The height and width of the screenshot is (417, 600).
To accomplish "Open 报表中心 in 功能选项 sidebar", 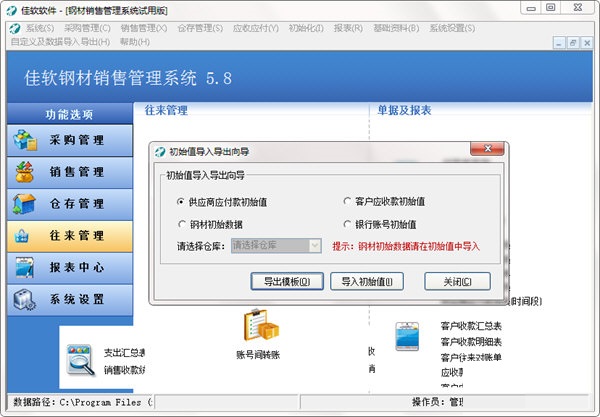I will click(x=70, y=267).
